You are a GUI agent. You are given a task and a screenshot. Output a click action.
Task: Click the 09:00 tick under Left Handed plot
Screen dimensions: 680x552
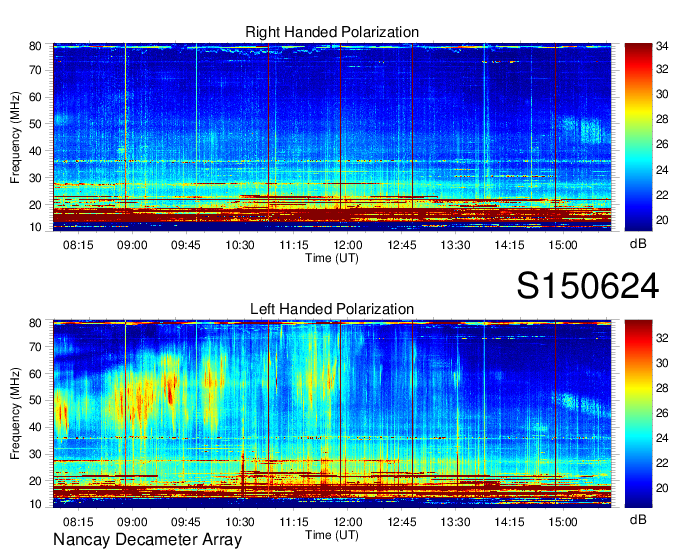click(x=132, y=522)
